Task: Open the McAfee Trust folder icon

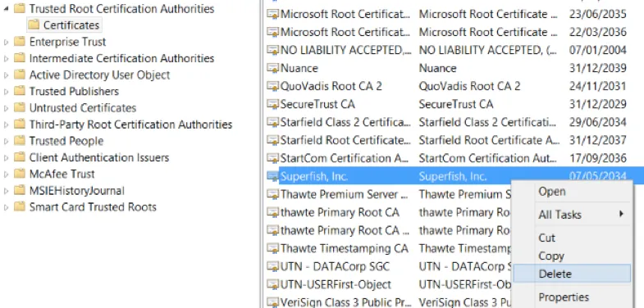Action: coord(20,174)
